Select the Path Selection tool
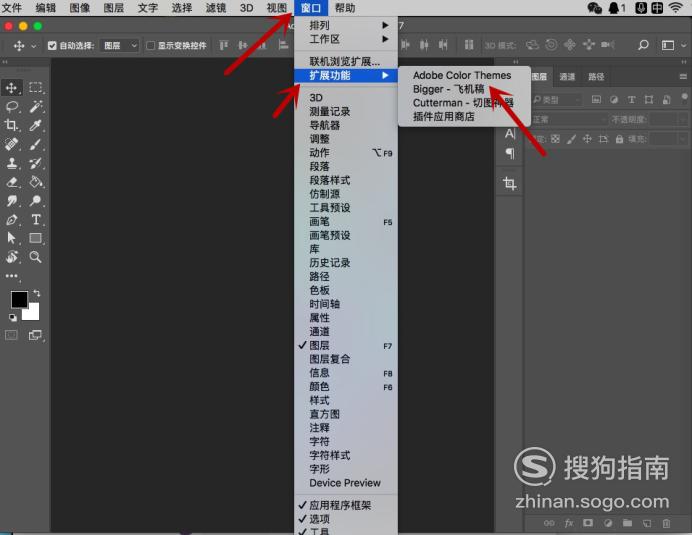Viewport: 692px width, 535px height. 11,238
